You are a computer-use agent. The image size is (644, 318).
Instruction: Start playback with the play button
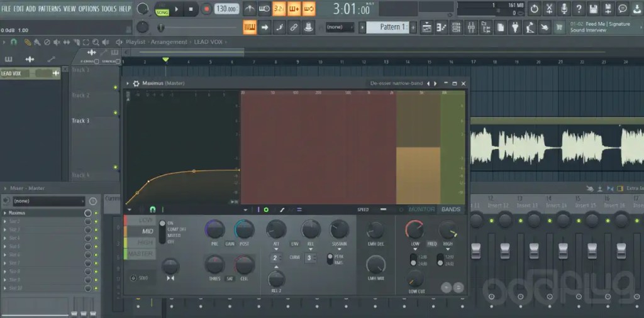click(x=177, y=9)
